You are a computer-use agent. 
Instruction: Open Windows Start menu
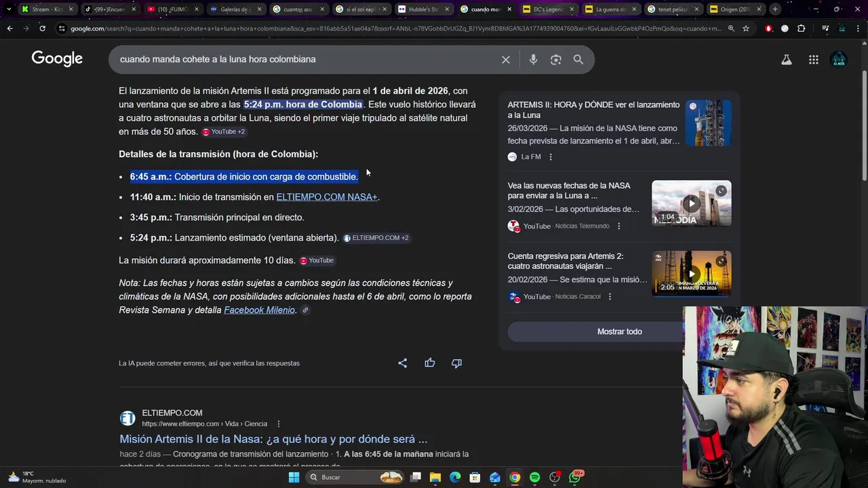tap(294, 477)
